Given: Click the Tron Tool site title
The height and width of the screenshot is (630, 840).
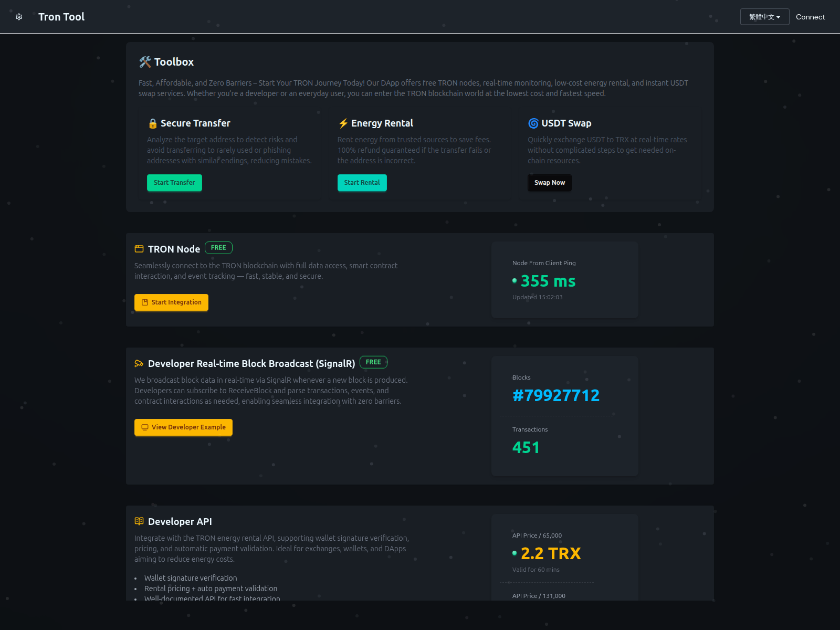Looking at the screenshot, I should (x=61, y=17).
